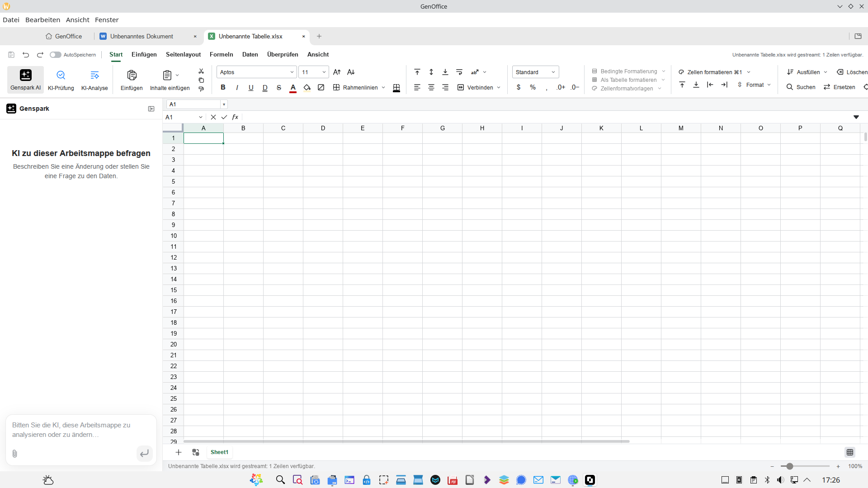This screenshot has width=868, height=488.
Task: Increase font size with the A-up icon
Action: pyautogui.click(x=337, y=72)
